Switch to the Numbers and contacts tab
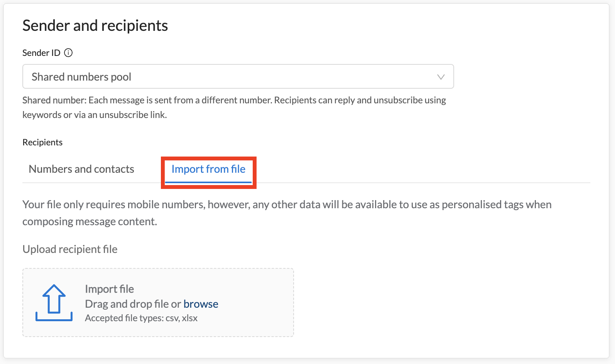The width and height of the screenshot is (615, 364). [x=81, y=169]
